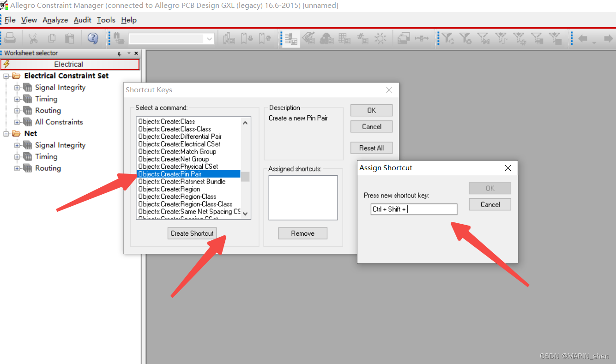Expand Timing under Electrical Constraint Set
616x364 pixels.
pyautogui.click(x=17, y=99)
